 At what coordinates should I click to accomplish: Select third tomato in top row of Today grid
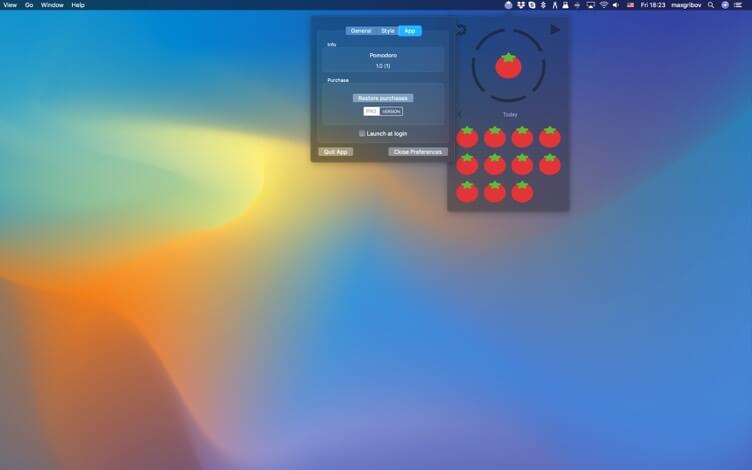pos(522,137)
